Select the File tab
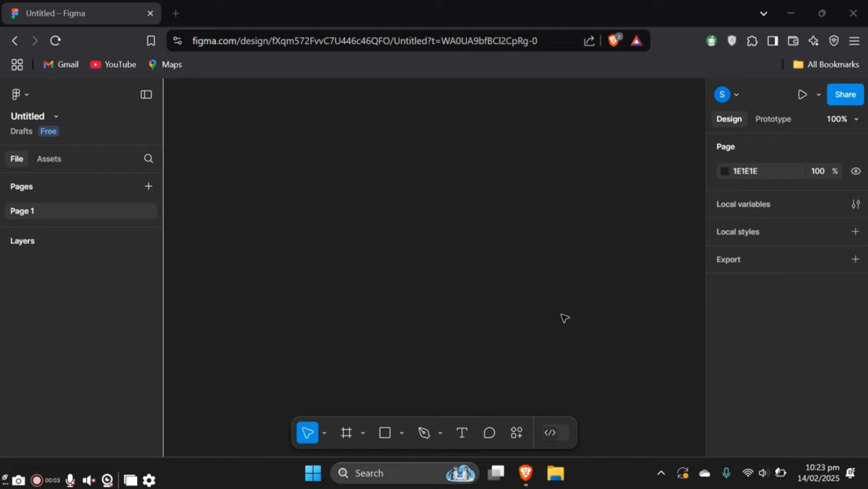 click(x=17, y=159)
